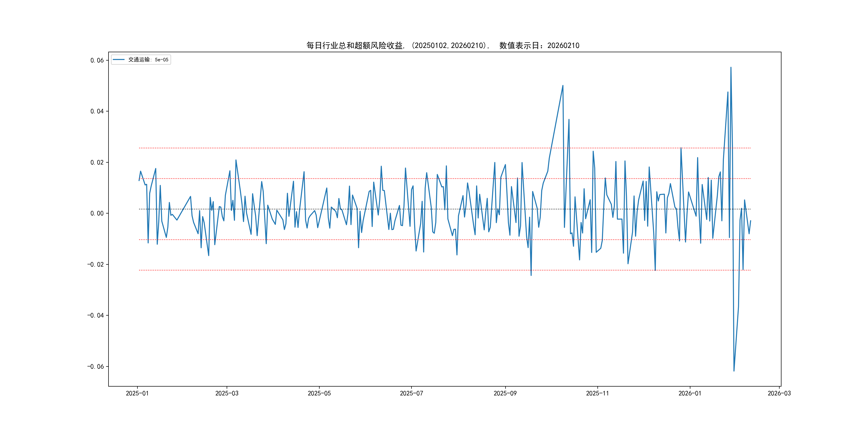Click the 2025-11 x-axis label
868x434 pixels.
coord(597,393)
